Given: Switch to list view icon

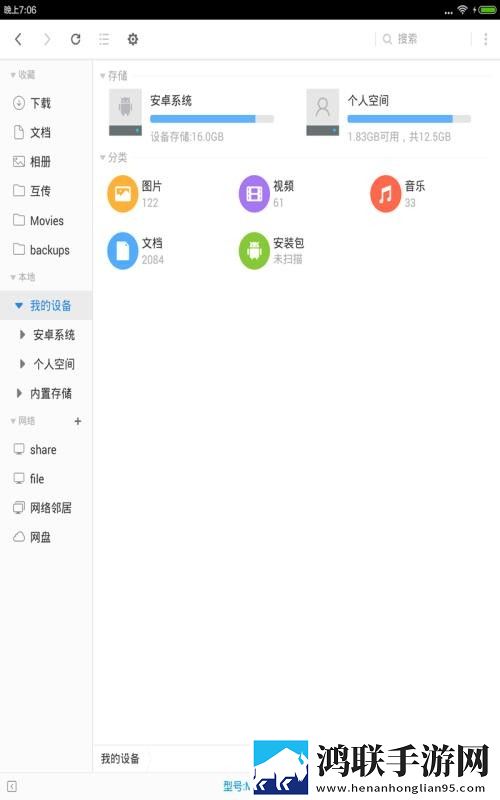Looking at the screenshot, I should pyautogui.click(x=104, y=39).
